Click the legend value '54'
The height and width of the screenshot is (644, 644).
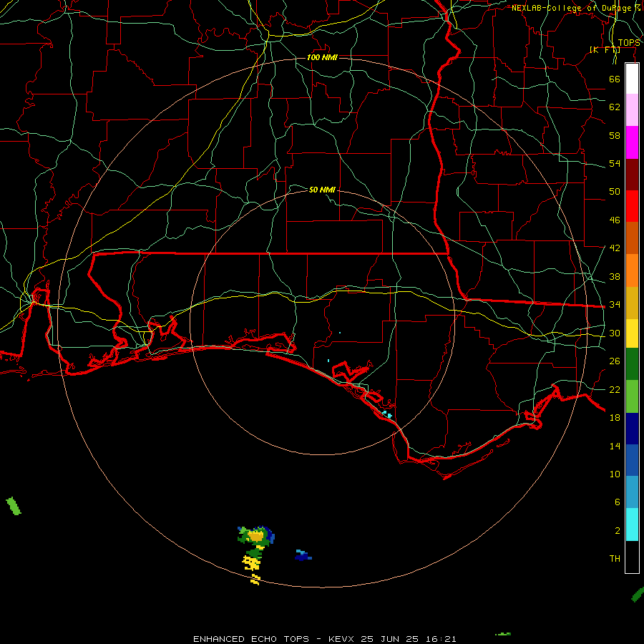coord(615,163)
